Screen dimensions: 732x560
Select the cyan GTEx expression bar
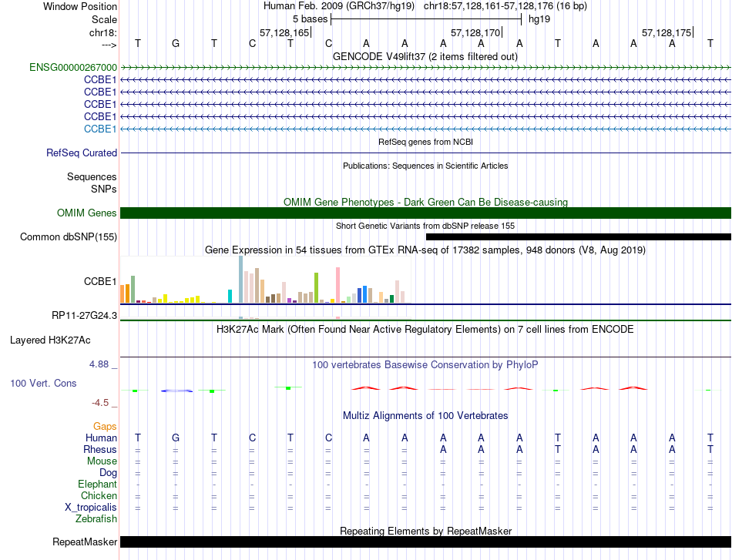click(230, 297)
